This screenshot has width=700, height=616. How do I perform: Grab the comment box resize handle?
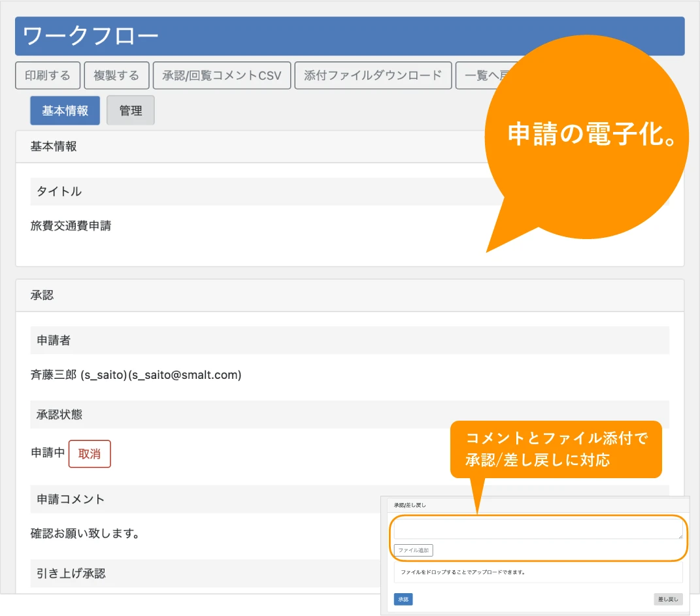680,536
